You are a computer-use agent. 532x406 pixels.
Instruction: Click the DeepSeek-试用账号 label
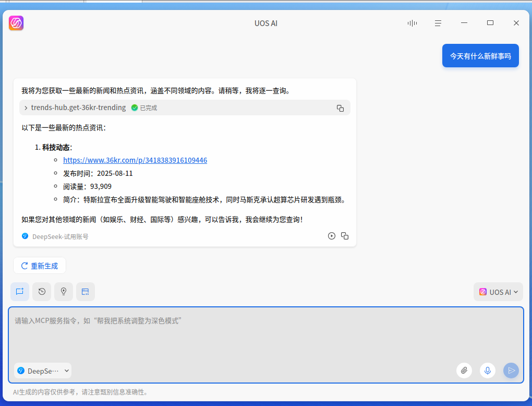click(61, 236)
